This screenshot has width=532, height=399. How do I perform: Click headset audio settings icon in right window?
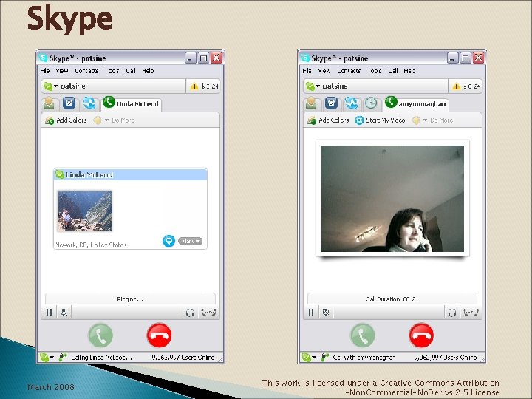pos(452,313)
